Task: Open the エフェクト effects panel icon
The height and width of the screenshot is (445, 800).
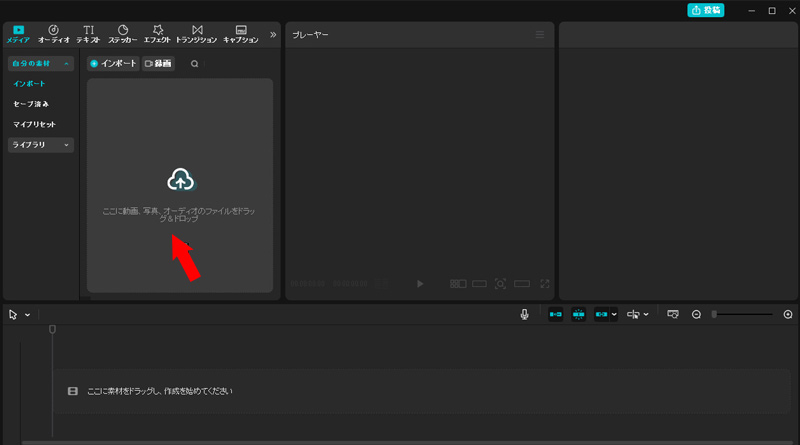Action: (x=156, y=34)
